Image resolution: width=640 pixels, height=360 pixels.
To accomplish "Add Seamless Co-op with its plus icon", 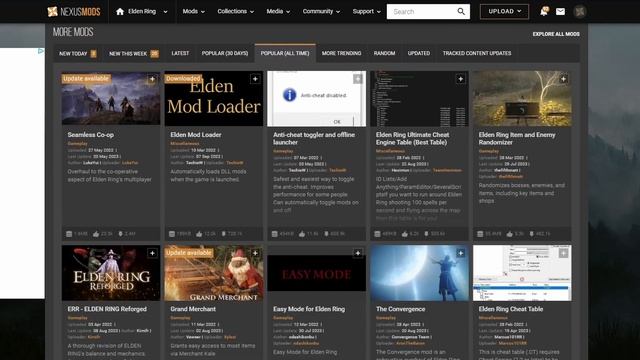I will [x=152, y=79].
